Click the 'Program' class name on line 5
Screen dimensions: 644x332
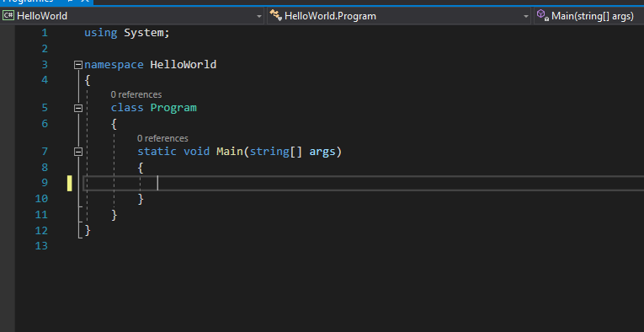click(173, 108)
